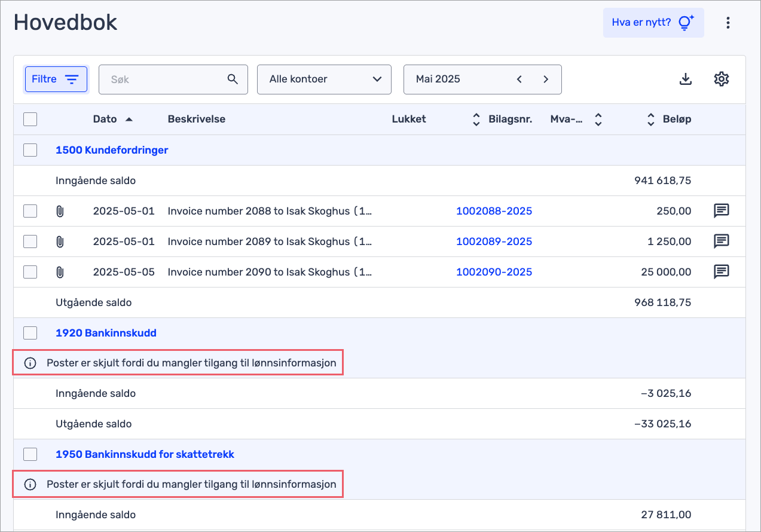This screenshot has width=761, height=532.
Task: Click info icon under 1950 Bankinnskudd for skattetrekk
Action: click(30, 484)
